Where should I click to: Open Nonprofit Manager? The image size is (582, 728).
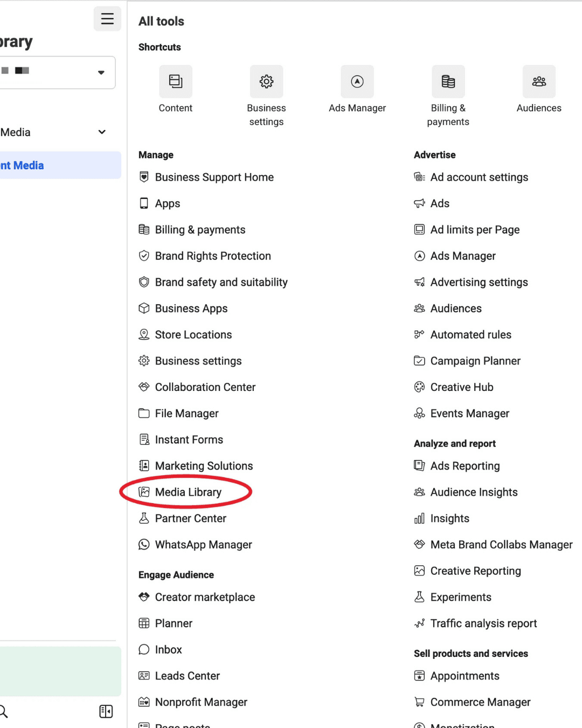point(201,702)
